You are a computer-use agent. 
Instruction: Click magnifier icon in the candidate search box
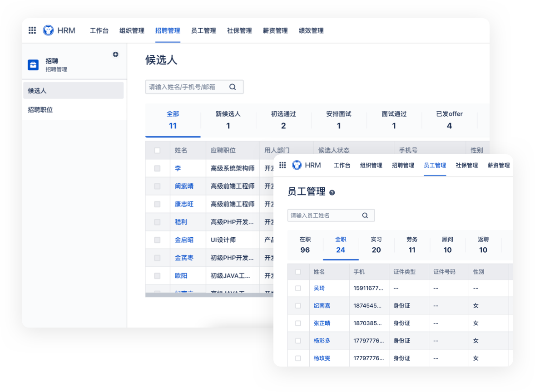(233, 87)
